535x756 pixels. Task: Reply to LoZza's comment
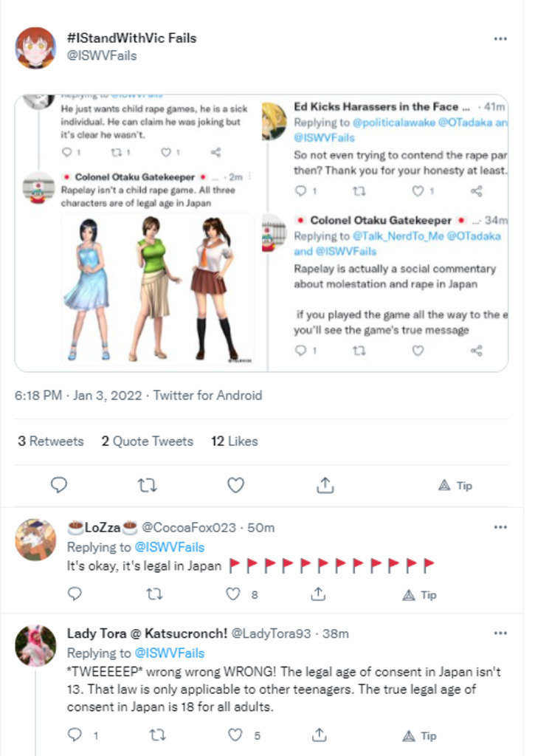click(74, 594)
